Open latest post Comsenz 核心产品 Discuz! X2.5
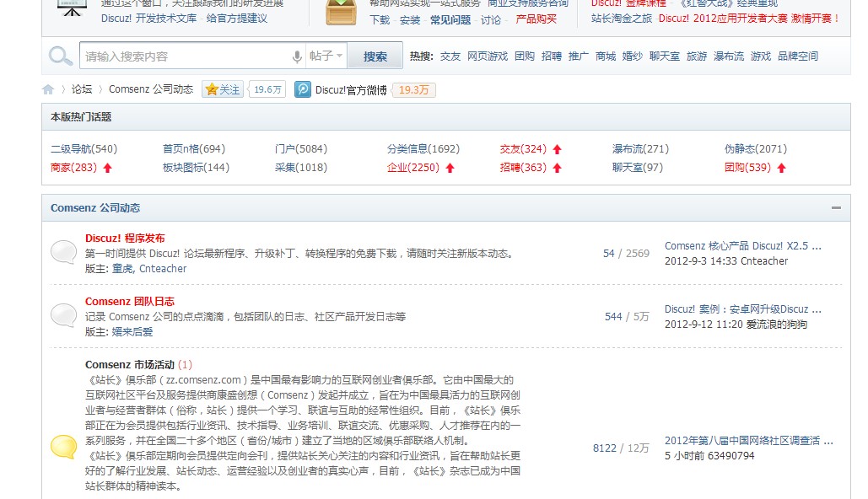Image resolution: width=868 pixels, height=499 pixels. click(743, 246)
